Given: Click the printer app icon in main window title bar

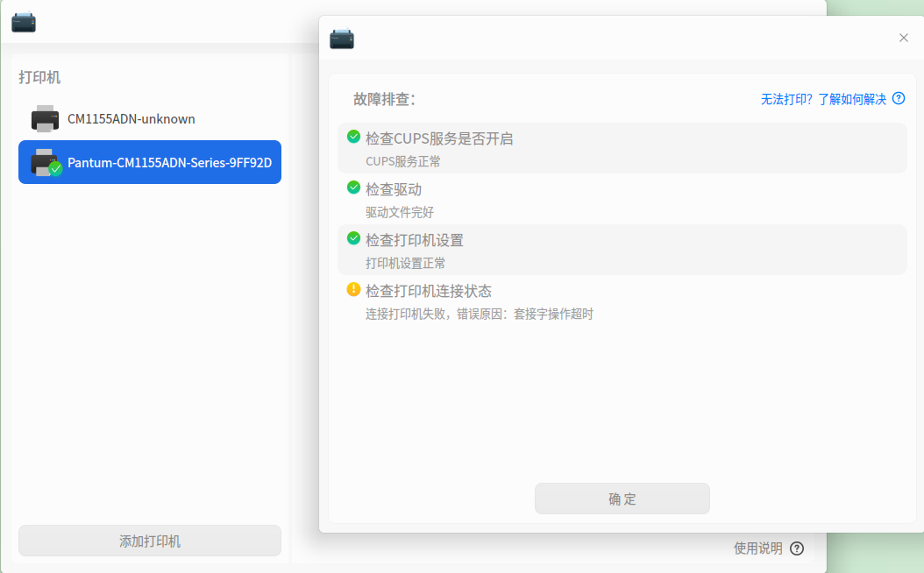Looking at the screenshot, I should [24, 23].
